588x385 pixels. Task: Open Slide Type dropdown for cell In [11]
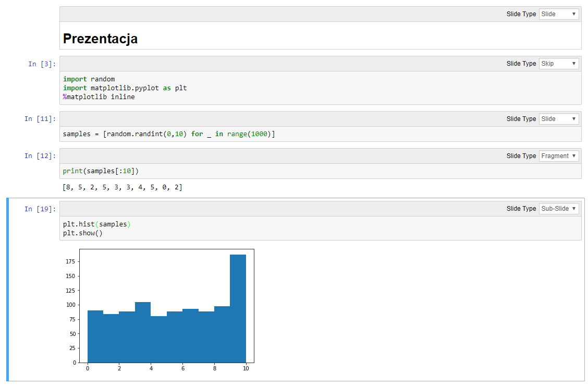558,118
